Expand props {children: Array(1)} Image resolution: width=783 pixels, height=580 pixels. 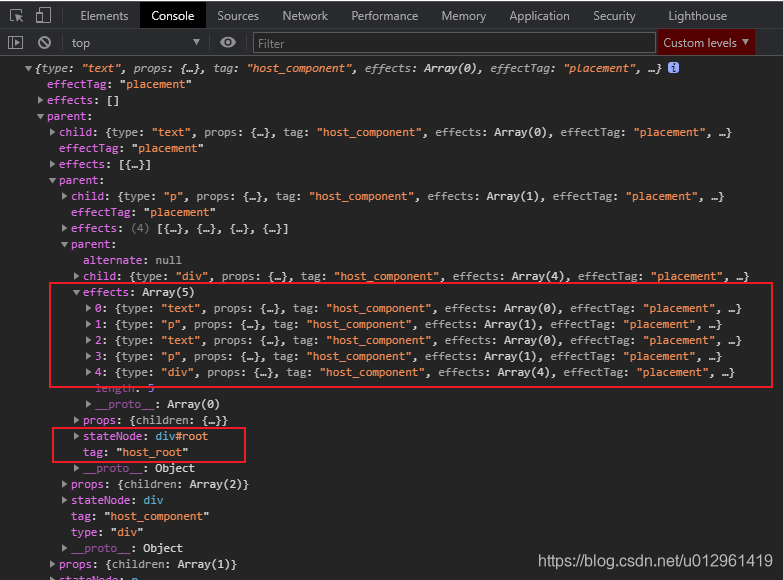(52, 564)
